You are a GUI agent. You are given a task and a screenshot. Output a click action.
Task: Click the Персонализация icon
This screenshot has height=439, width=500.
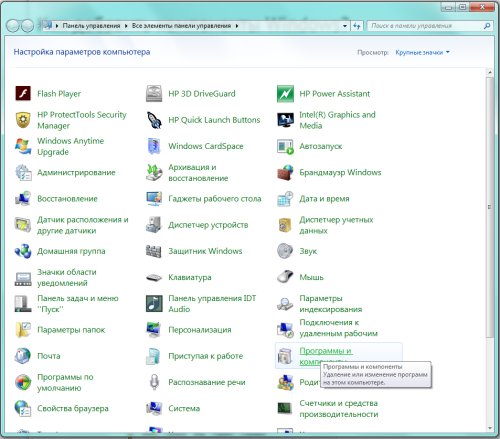click(154, 330)
